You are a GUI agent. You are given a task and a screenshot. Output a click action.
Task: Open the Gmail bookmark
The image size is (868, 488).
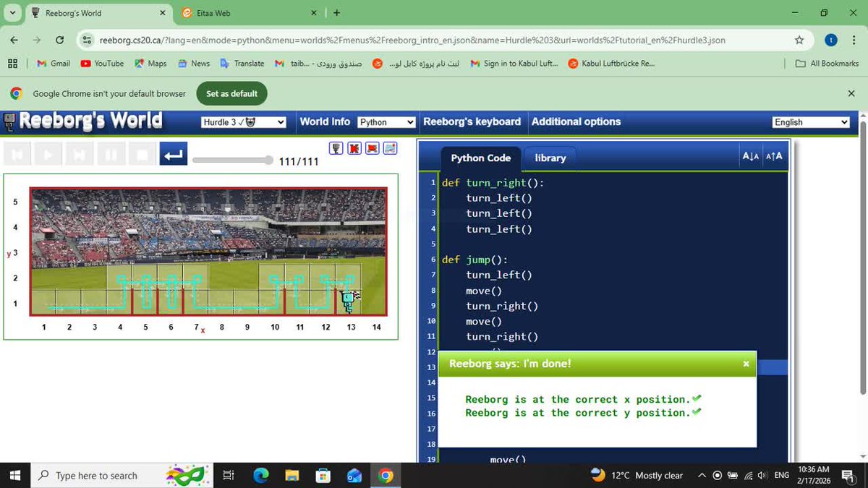[x=54, y=64]
